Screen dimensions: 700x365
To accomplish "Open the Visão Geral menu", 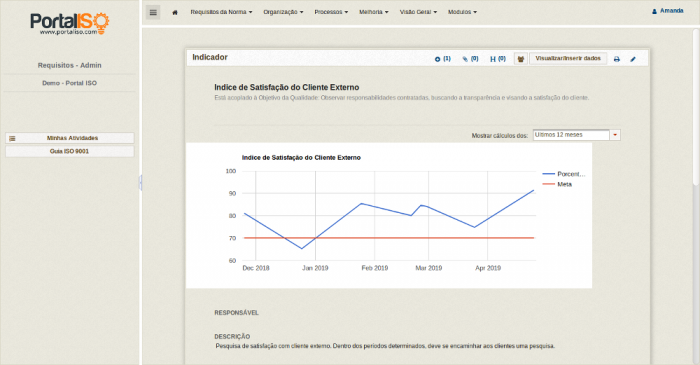I will pyautogui.click(x=418, y=12).
